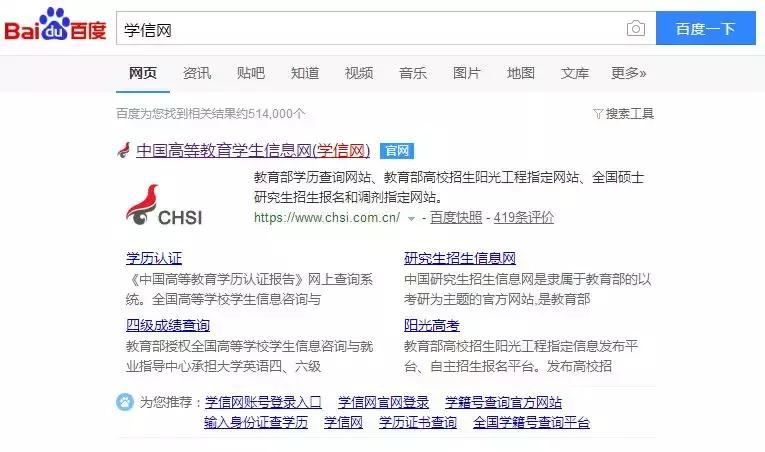Open the 研究生招生信息网 sublink
The width and height of the screenshot is (765, 452).
click(x=460, y=258)
